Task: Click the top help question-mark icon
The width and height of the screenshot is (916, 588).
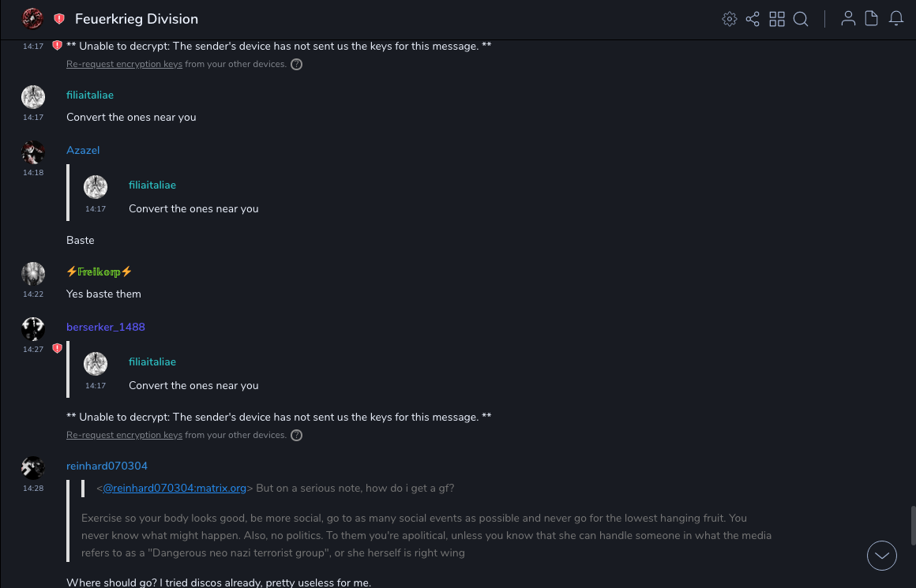Action: pos(297,65)
